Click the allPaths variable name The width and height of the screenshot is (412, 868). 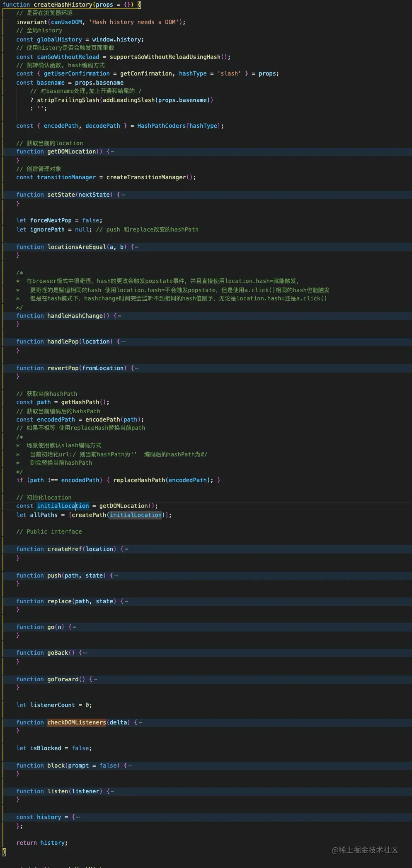click(x=44, y=515)
